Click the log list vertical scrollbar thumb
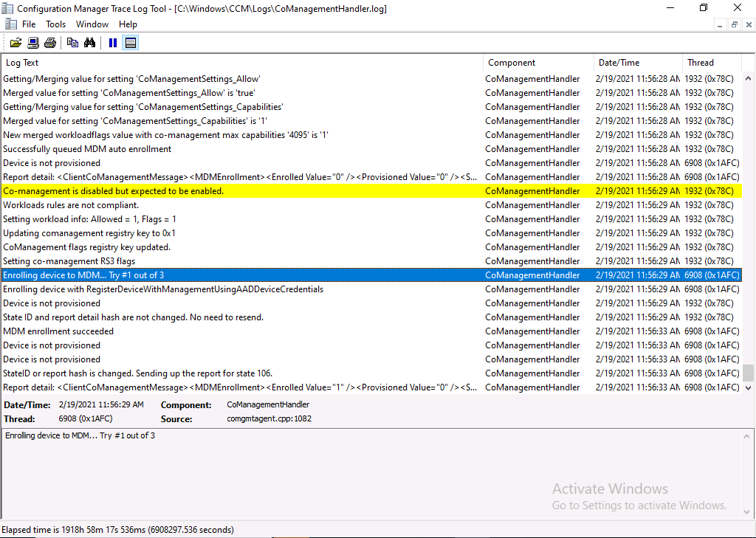756x538 pixels. click(749, 373)
